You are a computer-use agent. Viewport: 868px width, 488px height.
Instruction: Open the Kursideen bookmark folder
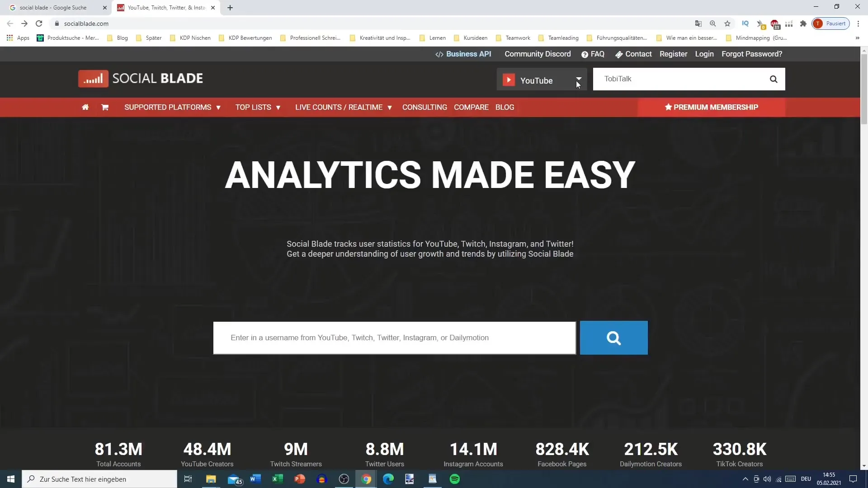coord(471,38)
